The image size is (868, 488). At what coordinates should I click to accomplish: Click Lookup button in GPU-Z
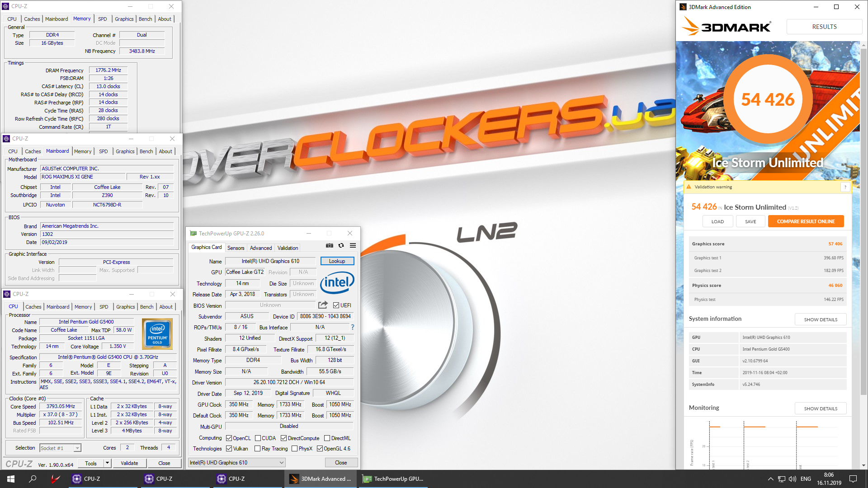click(337, 261)
